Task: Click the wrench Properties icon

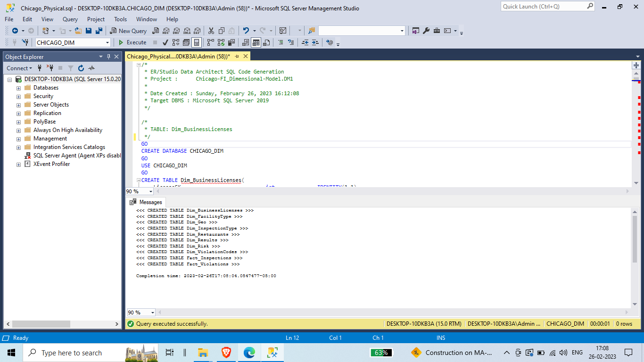Action: [x=426, y=31]
